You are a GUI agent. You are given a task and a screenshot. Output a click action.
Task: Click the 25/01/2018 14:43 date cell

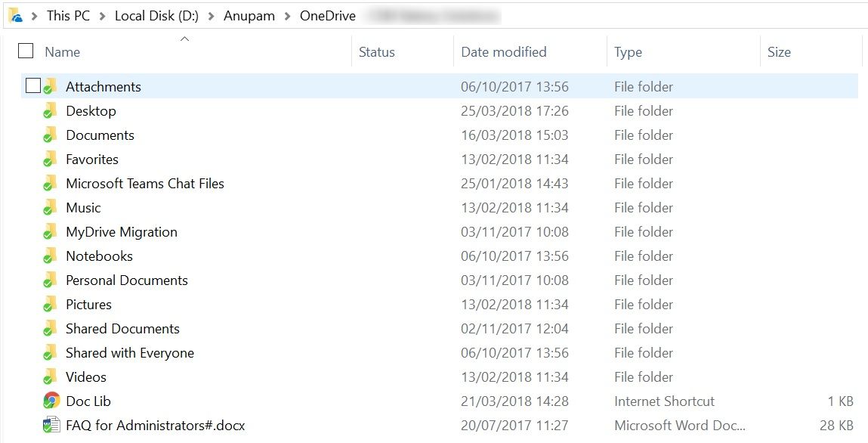pos(514,183)
